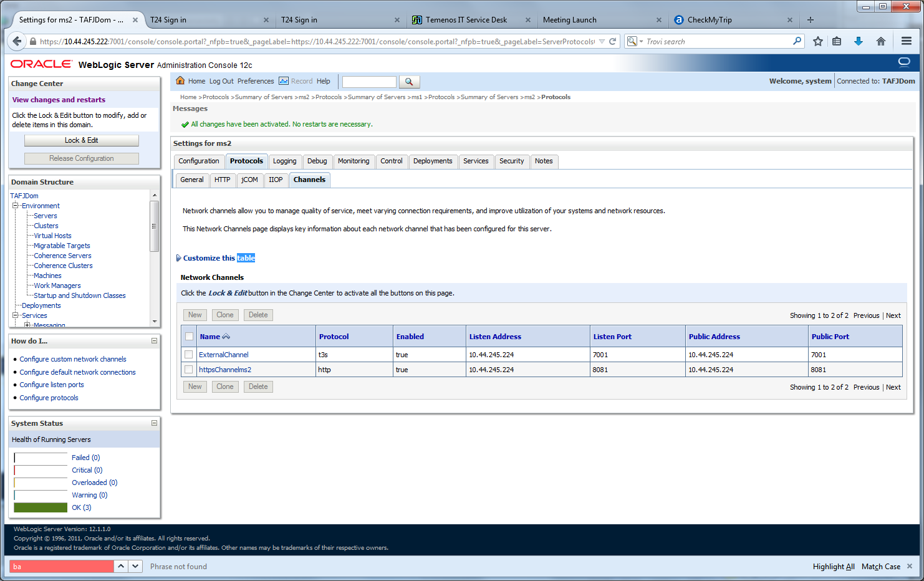Open new browser tab with plus icon
This screenshot has height=581, width=924.
(811, 20)
